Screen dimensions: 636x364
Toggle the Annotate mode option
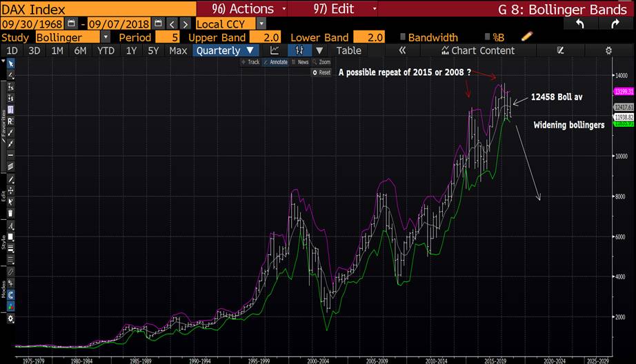click(x=275, y=62)
